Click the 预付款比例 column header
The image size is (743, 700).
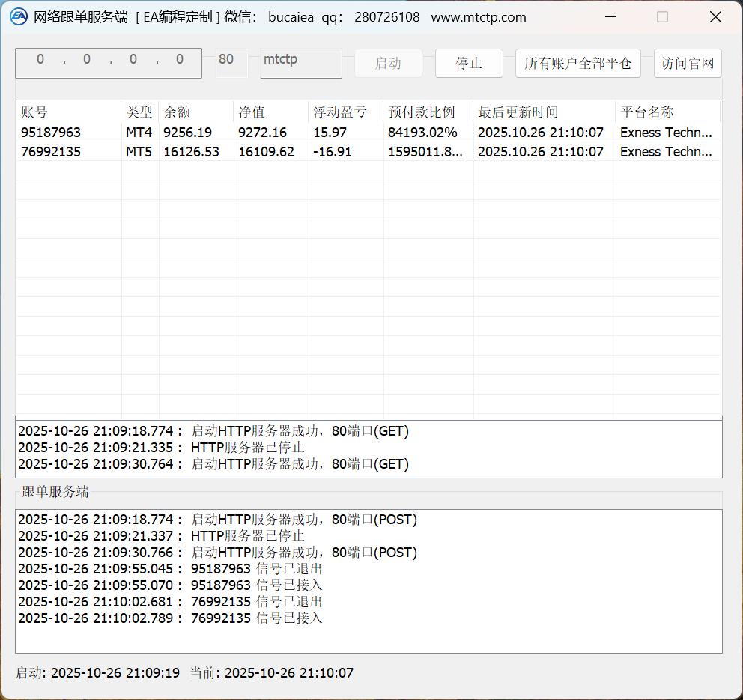428,112
